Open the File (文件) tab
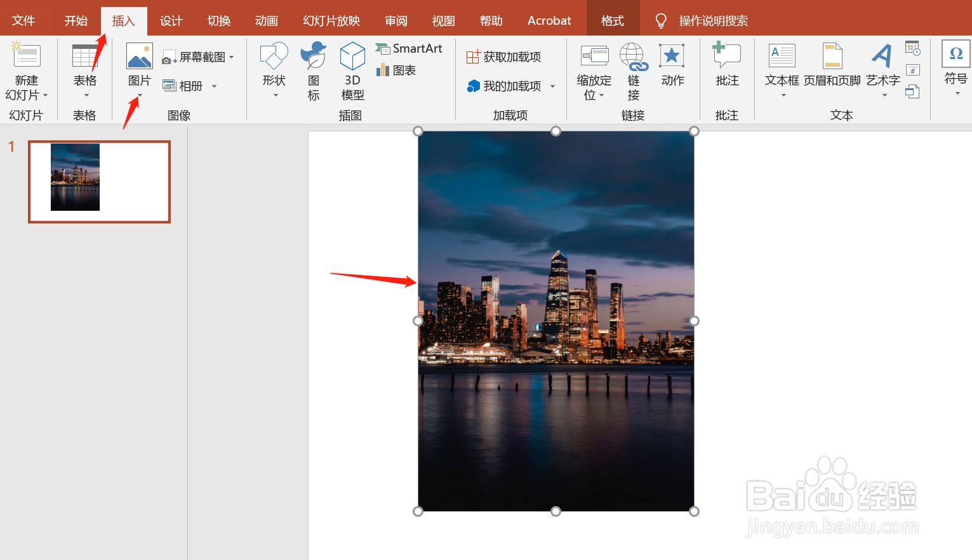The image size is (972, 560). [23, 21]
